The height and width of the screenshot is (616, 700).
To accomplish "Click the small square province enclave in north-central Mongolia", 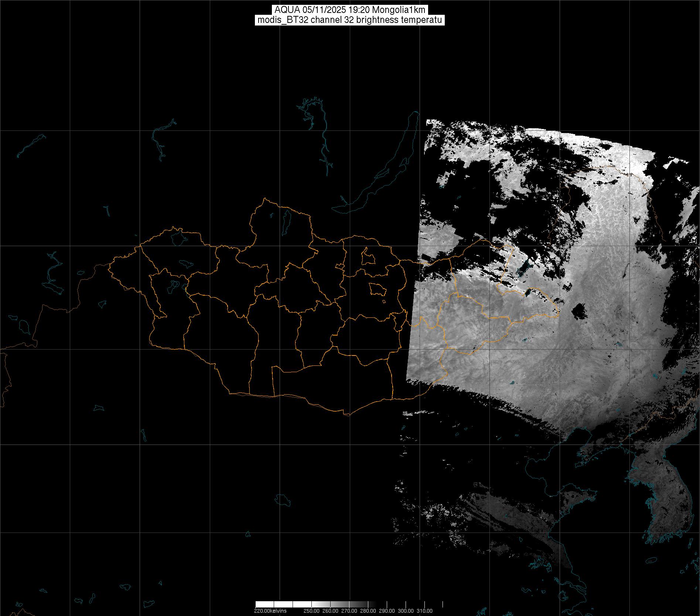I will coord(368,256).
